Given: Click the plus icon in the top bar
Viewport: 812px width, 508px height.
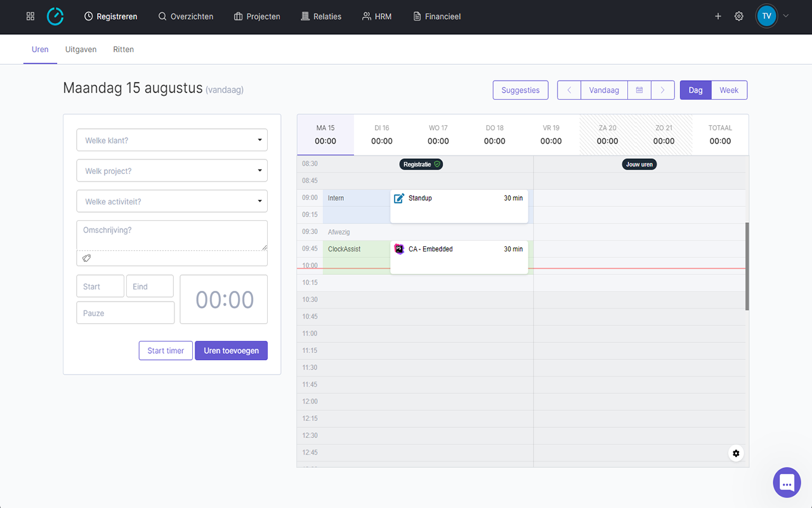Looking at the screenshot, I should point(717,16).
